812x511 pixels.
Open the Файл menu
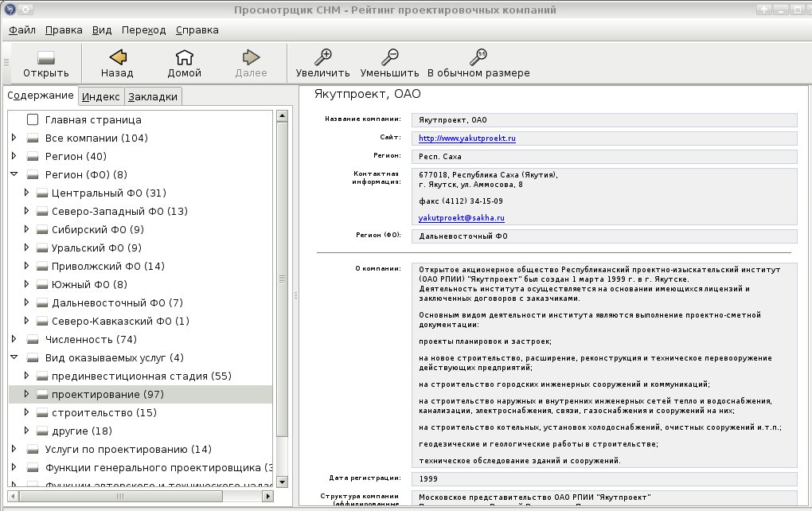[x=22, y=30]
